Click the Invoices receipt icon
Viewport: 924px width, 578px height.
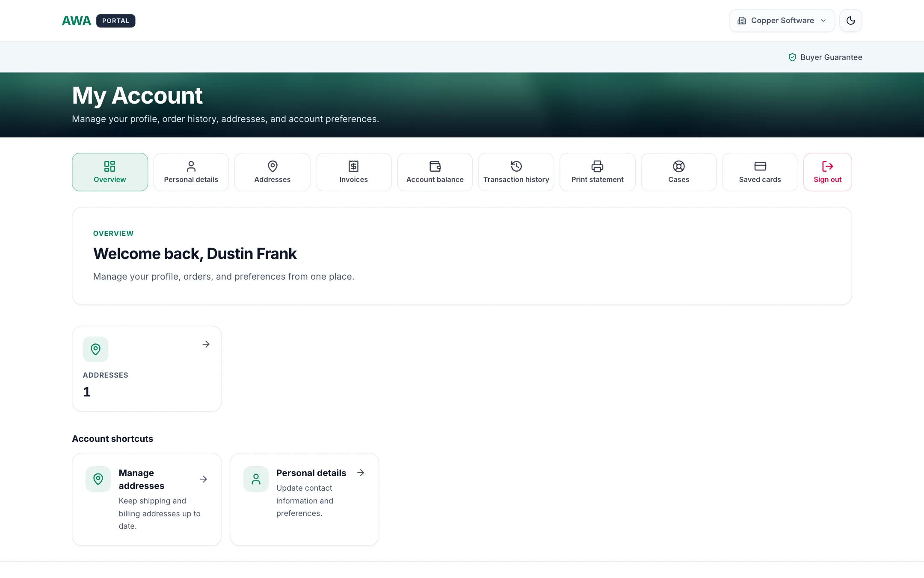[x=354, y=166]
